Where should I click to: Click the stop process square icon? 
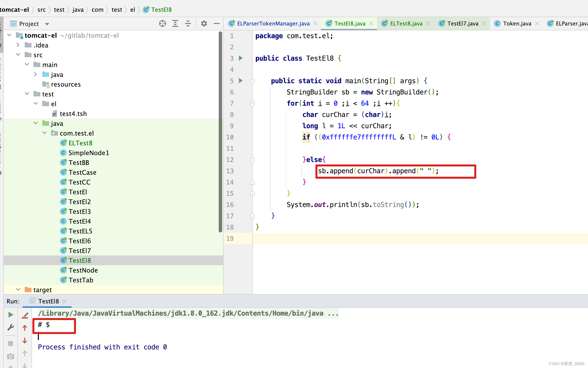click(x=11, y=344)
